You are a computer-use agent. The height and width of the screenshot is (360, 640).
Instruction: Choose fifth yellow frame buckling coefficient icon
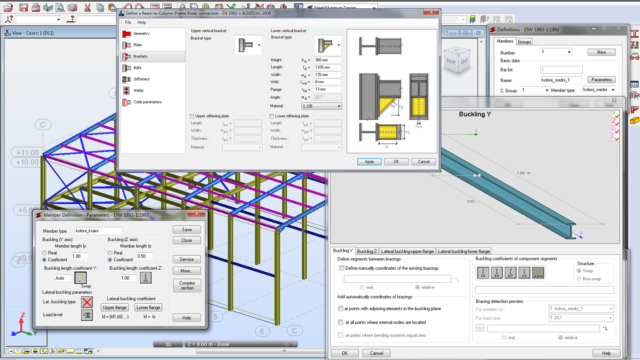pos(538,273)
